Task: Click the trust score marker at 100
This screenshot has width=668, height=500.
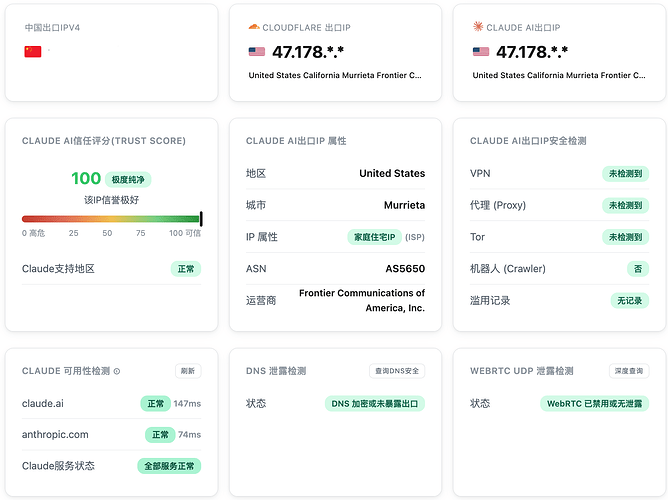Action: tap(201, 219)
